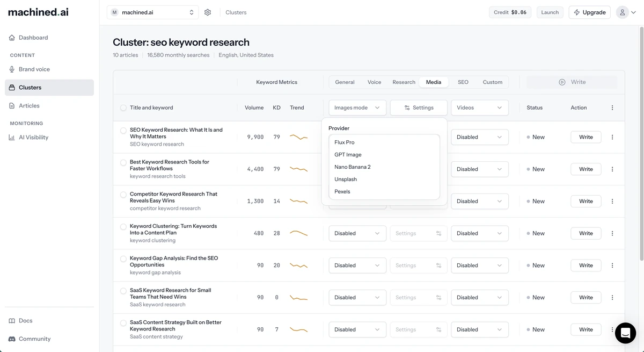The image size is (644, 352).
Task: Select GPT Image provider option
Action: pyautogui.click(x=384, y=155)
